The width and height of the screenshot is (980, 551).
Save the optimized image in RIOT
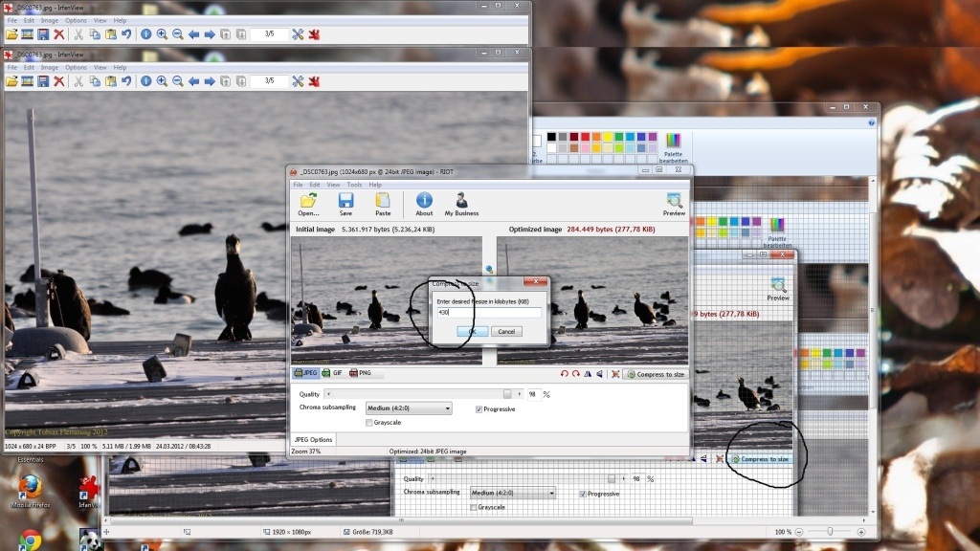[x=345, y=205]
